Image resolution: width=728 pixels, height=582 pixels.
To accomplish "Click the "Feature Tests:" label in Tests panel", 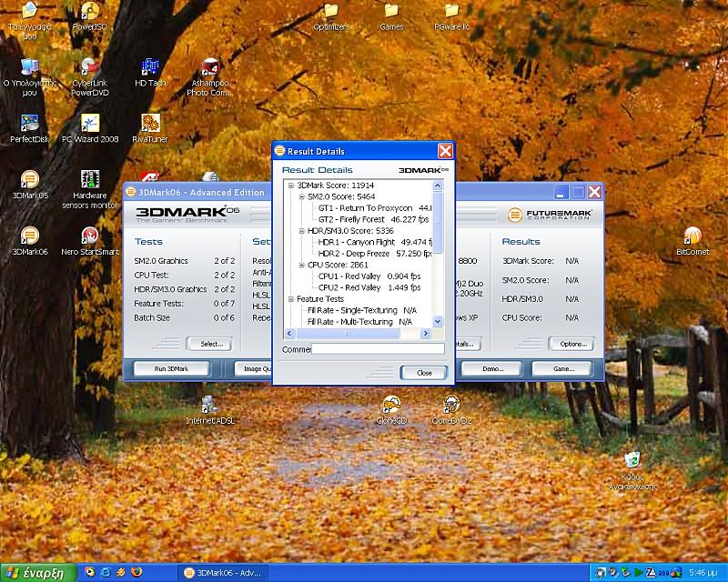I will (x=158, y=304).
